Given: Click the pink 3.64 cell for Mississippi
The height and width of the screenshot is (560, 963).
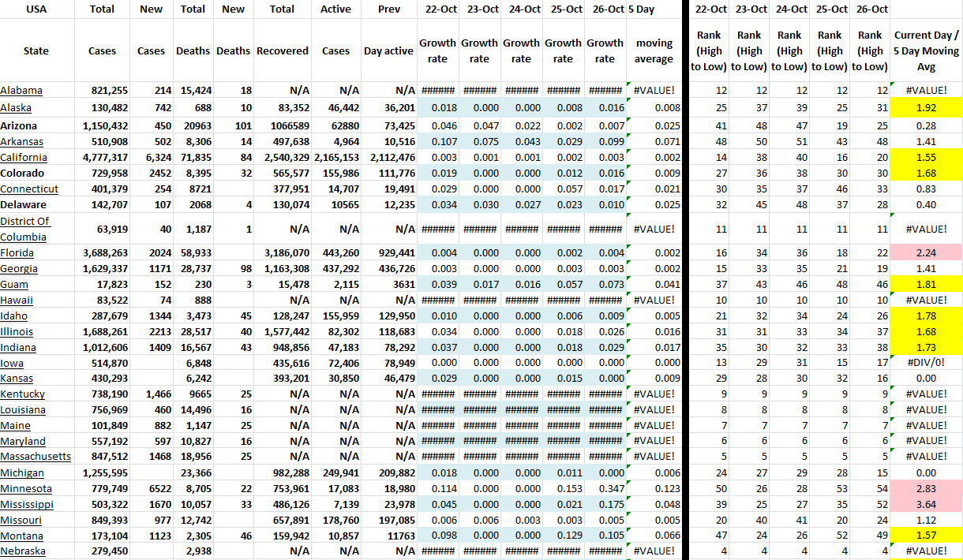Looking at the screenshot, I should click(927, 504).
